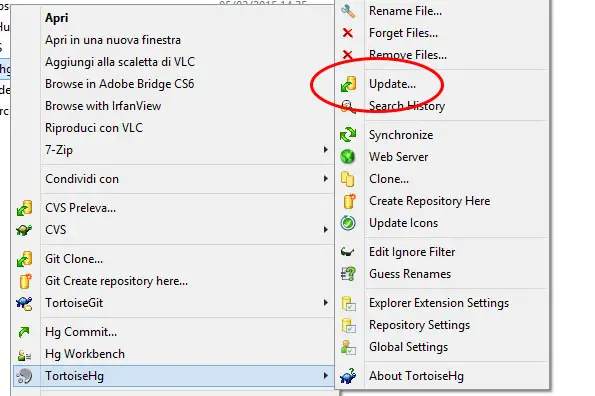The image size is (595, 396).
Task: Click the green Synchronize arrows icon
Action: 348,135
